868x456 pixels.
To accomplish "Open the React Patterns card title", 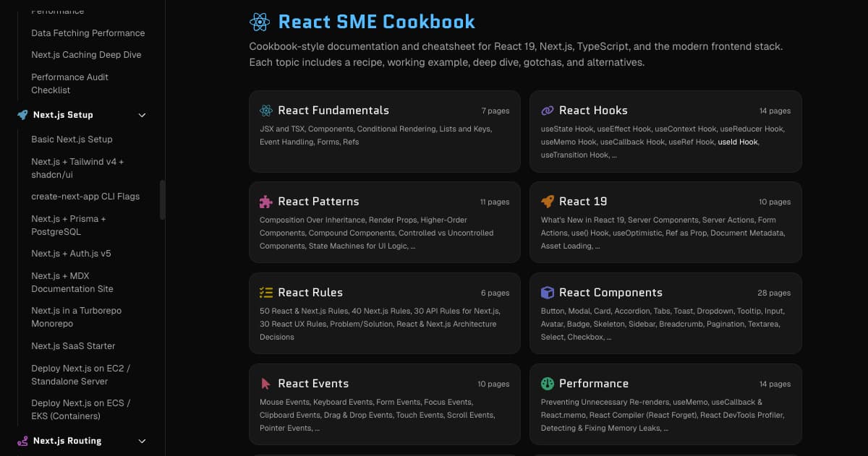I will click(318, 202).
